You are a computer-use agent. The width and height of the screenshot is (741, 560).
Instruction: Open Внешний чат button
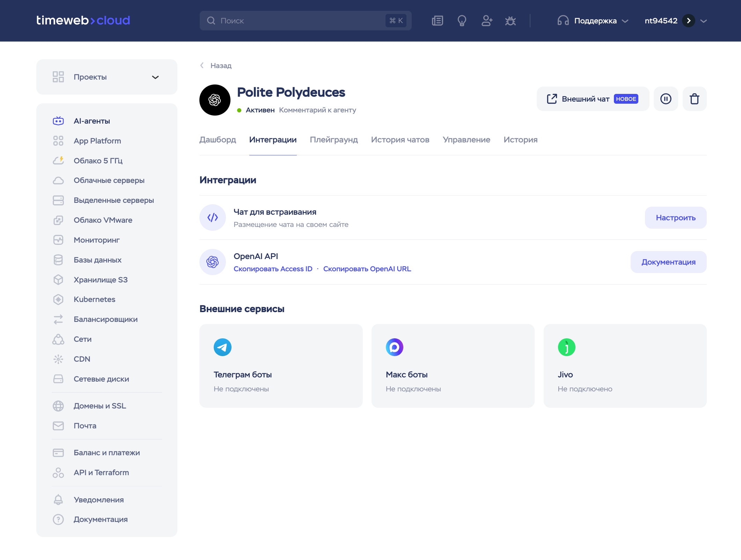coord(593,99)
